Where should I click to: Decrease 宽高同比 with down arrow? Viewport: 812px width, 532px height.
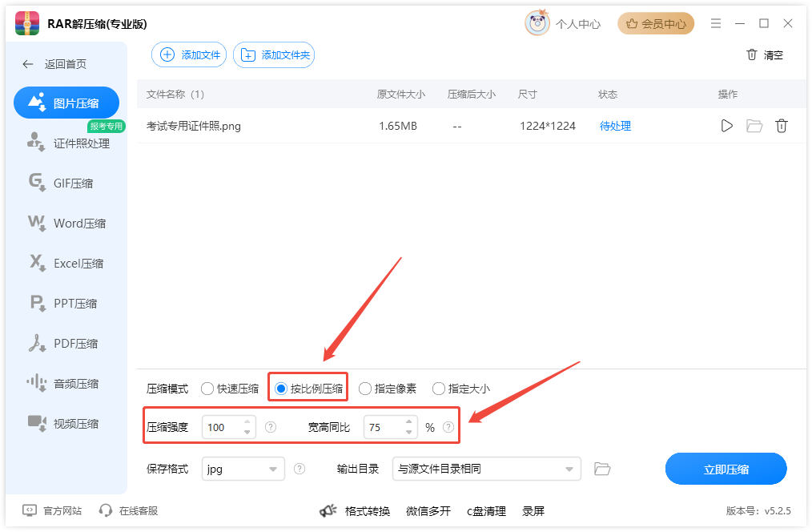pyautogui.click(x=409, y=433)
